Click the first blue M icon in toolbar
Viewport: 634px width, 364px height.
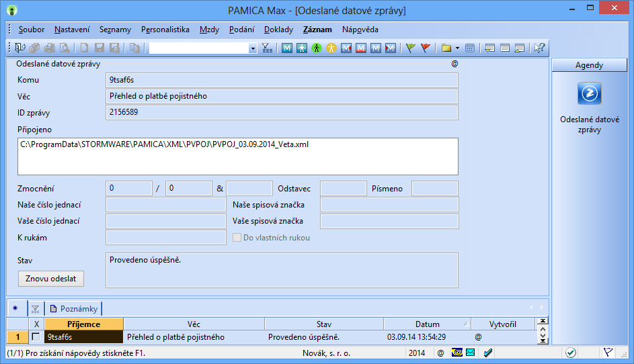(x=287, y=48)
